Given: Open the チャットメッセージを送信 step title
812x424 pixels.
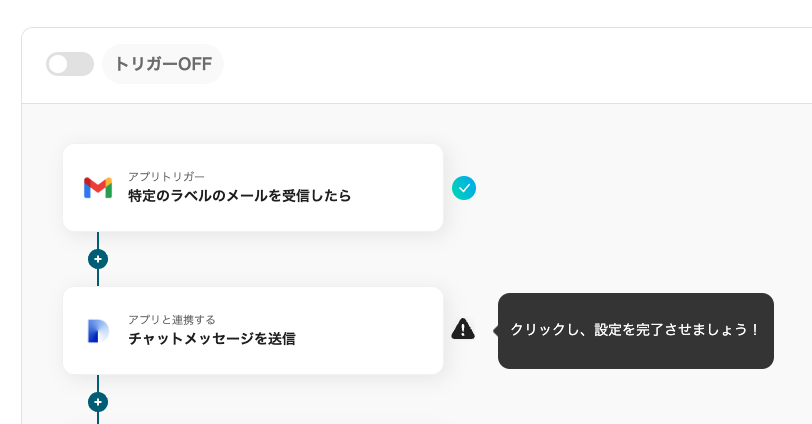Looking at the screenshot, I should click(x=211, y=339).
